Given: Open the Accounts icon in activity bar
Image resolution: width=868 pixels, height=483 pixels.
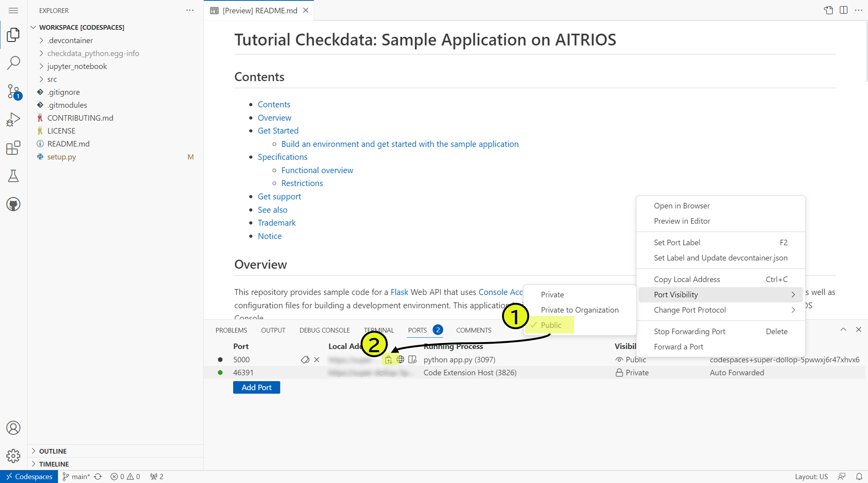Looking at the screenshot, I should click(x=13, y=428).
